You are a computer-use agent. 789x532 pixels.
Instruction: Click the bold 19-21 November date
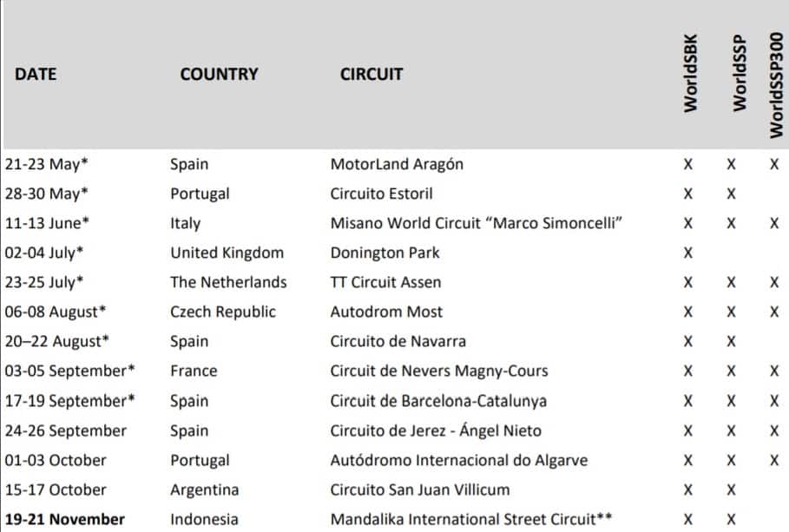tap(64, 519)
